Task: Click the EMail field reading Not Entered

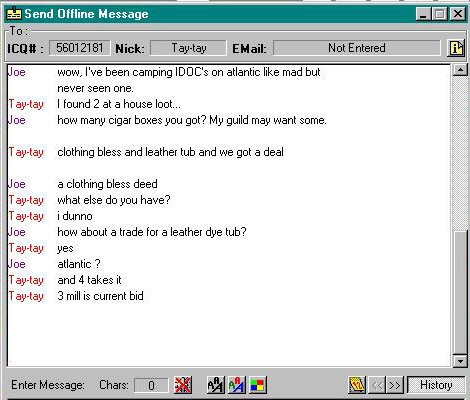Action: [x=357, y=48]
